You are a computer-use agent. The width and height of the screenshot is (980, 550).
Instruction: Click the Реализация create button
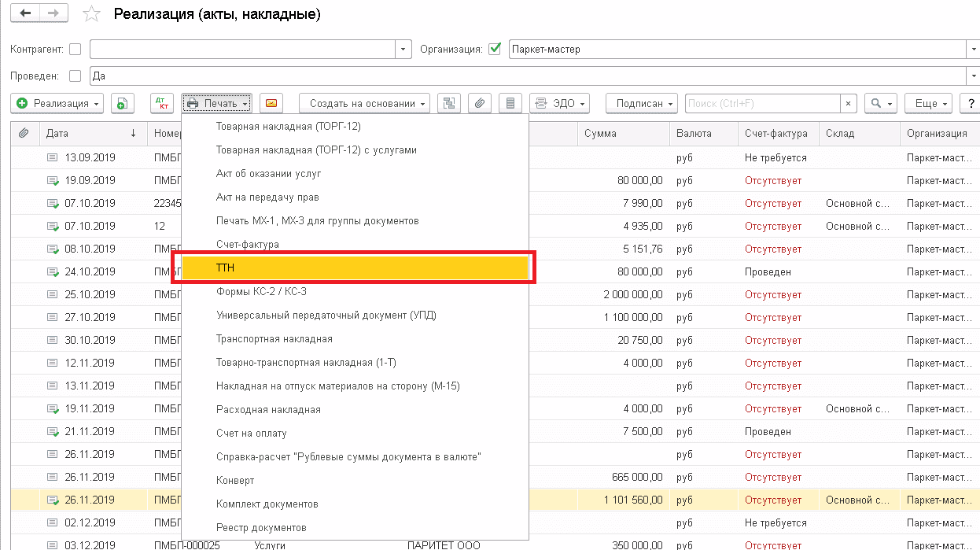[x=57, y=103]
